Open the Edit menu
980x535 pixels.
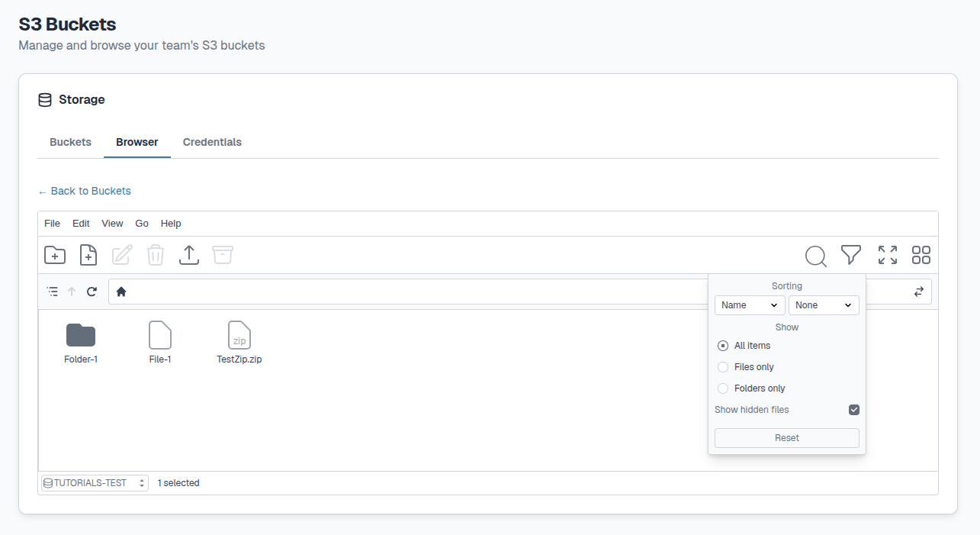coord(81,224)
